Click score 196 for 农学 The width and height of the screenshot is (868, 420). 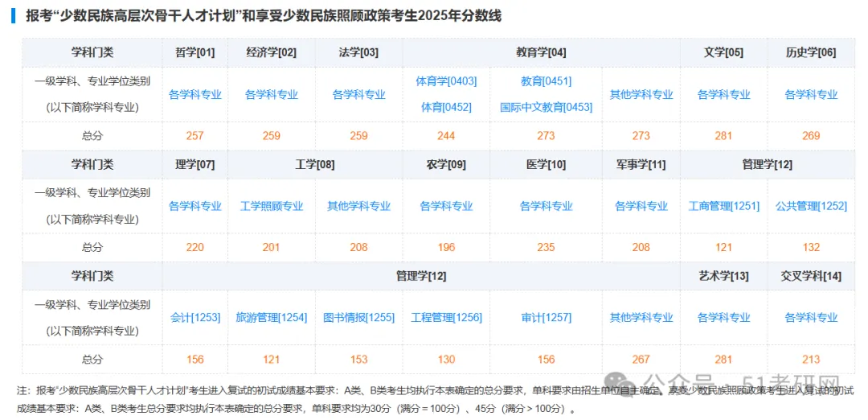click(446, 248)
